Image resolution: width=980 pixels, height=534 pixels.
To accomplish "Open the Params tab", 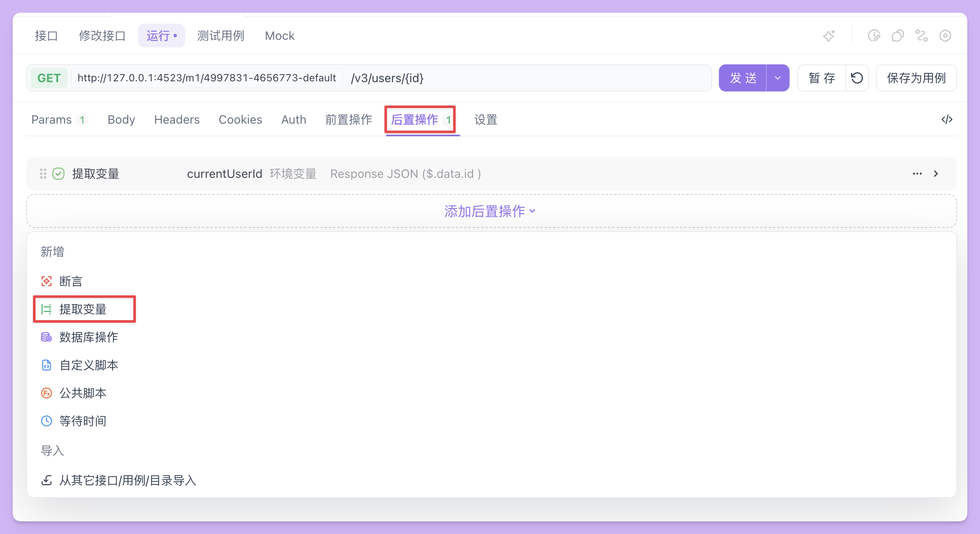I will 59,120.
